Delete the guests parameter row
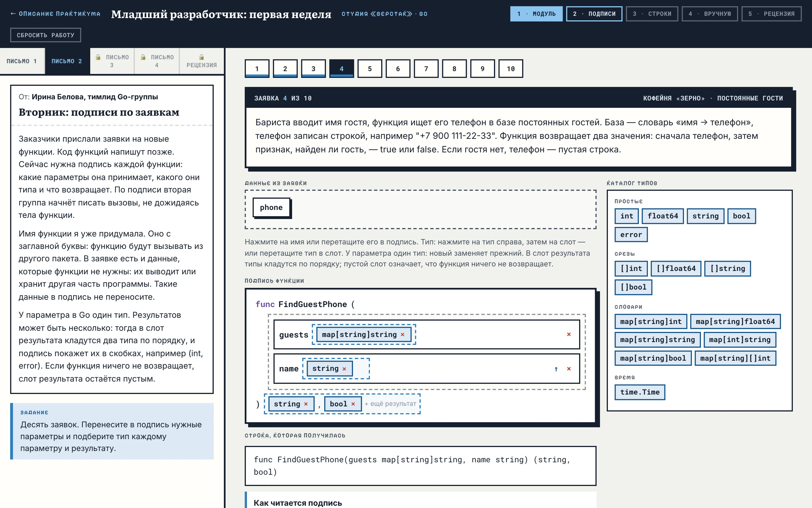 (x=569, y=334)
